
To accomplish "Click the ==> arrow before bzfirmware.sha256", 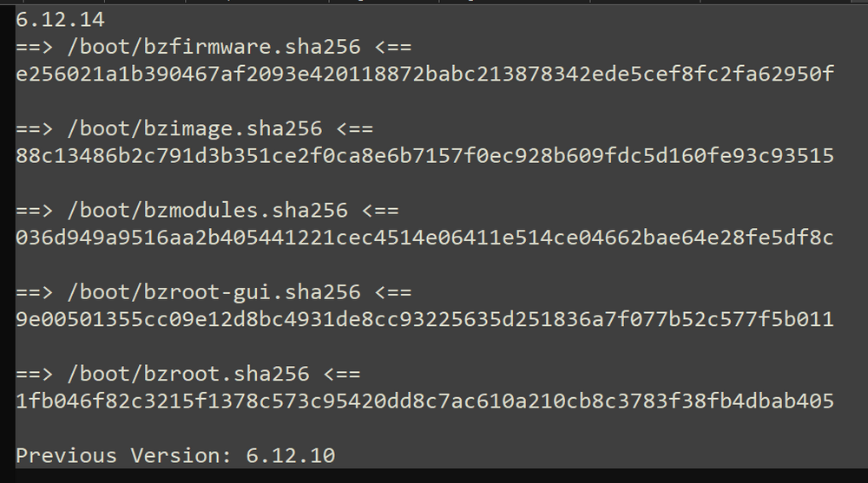I will [35, 48].
